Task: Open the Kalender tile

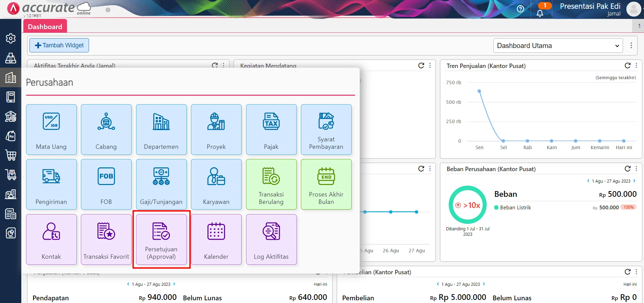Action: pos(216,239)
